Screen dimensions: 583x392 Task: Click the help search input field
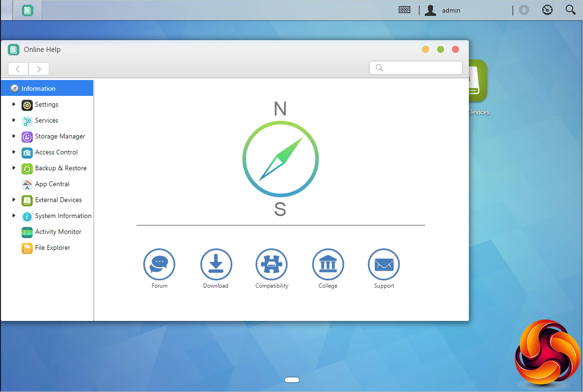[x=416, y=68]
